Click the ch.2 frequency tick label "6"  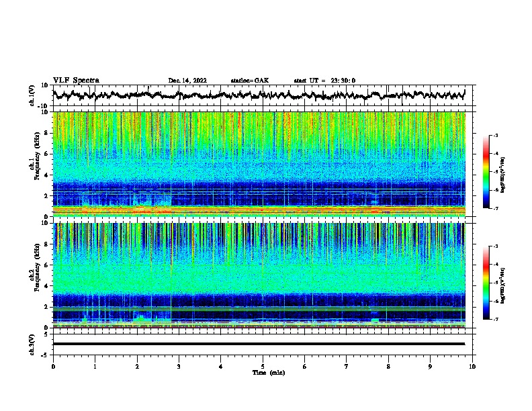coord(46,265)
